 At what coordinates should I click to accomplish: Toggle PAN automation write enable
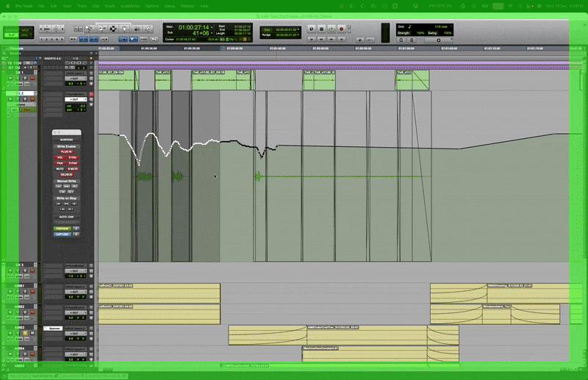[60, 162]
